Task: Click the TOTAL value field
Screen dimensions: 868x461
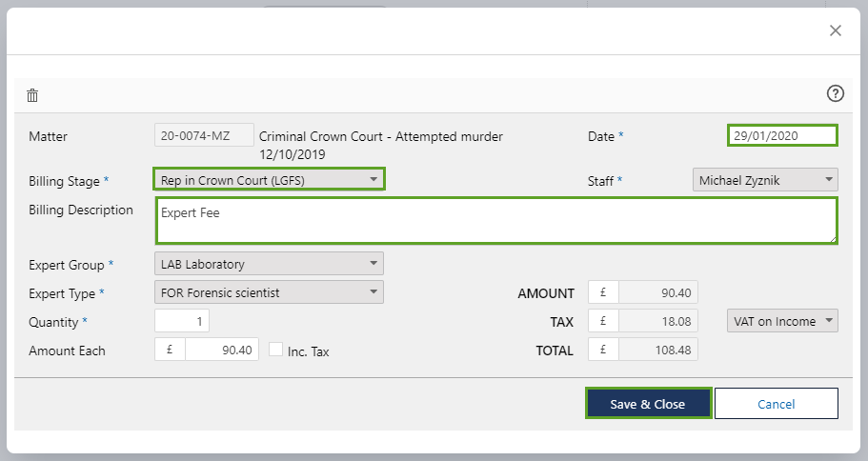Action: point(656,351)
